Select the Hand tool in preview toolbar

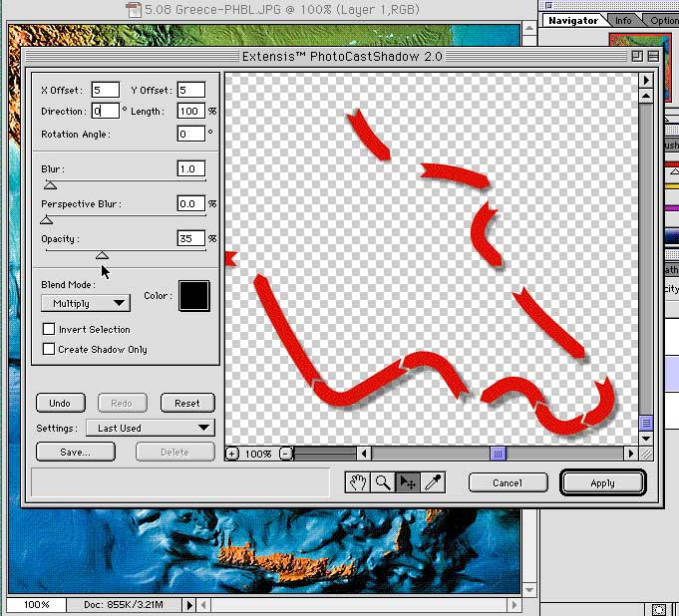357,482
